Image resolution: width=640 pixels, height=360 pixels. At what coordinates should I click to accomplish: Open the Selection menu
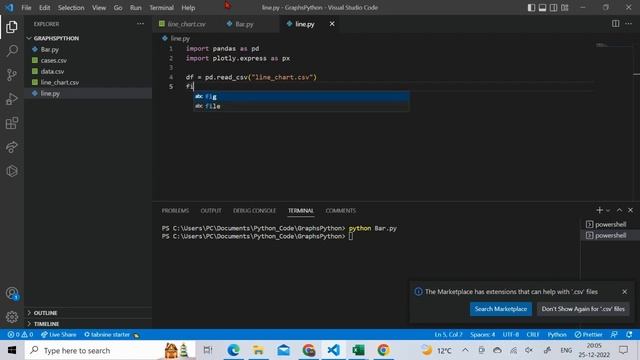coord(71,7)
